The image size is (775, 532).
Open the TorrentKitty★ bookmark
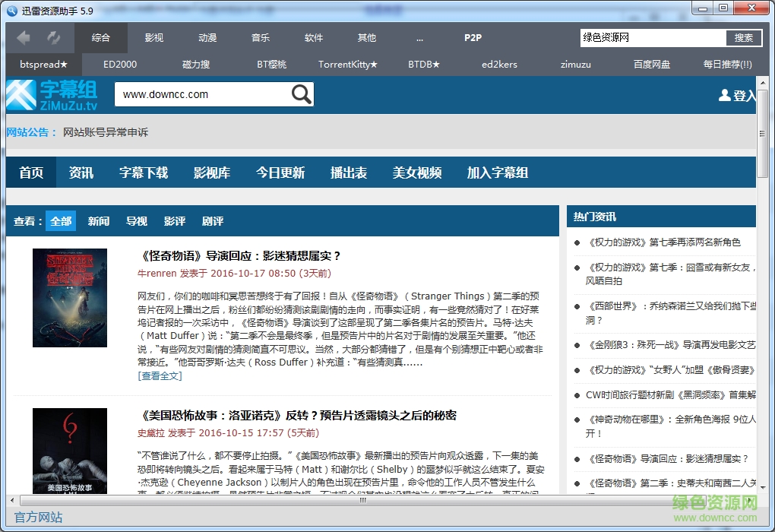click(x=348, y=65)
